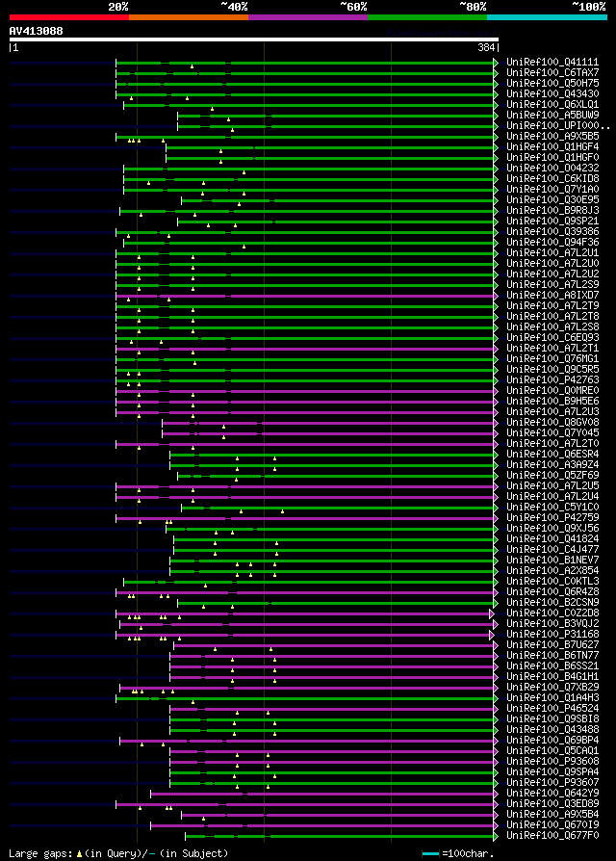Select the UniRef100_C4J477 label
The height and width of the screenshot is (861, 616).
[552, 550]
